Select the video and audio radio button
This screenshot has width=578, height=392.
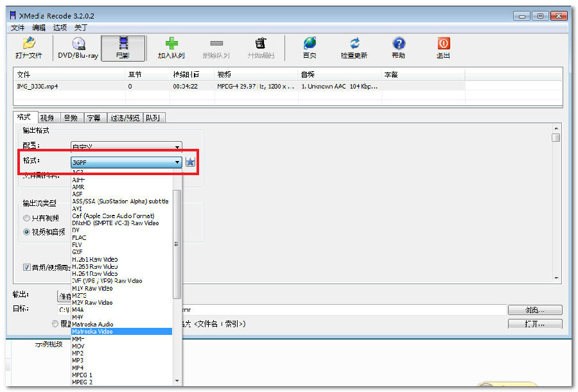pyautogui.click(x=26, y=232)
